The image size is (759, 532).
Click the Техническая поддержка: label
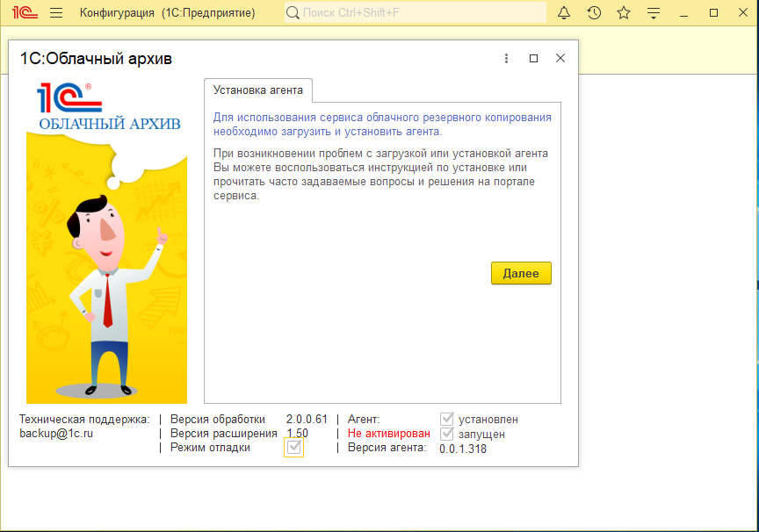point(84,420)
